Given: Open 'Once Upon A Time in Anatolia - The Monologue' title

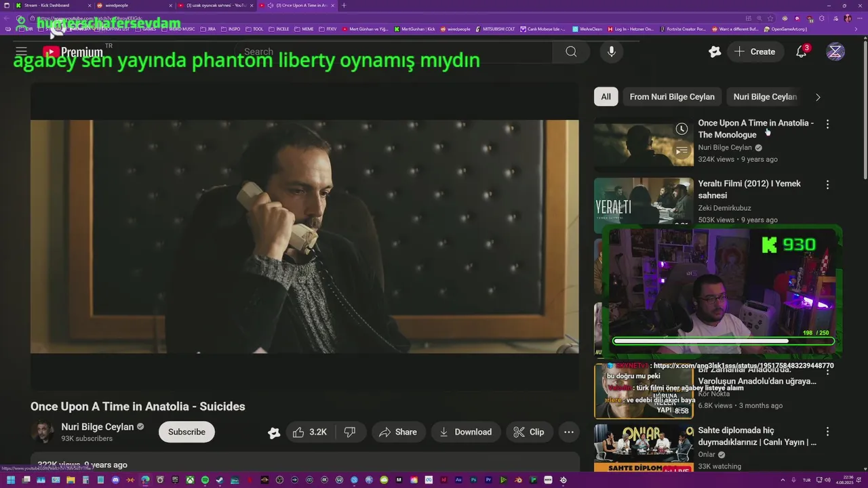Looking at the screenshot, I should pos(756,129).
